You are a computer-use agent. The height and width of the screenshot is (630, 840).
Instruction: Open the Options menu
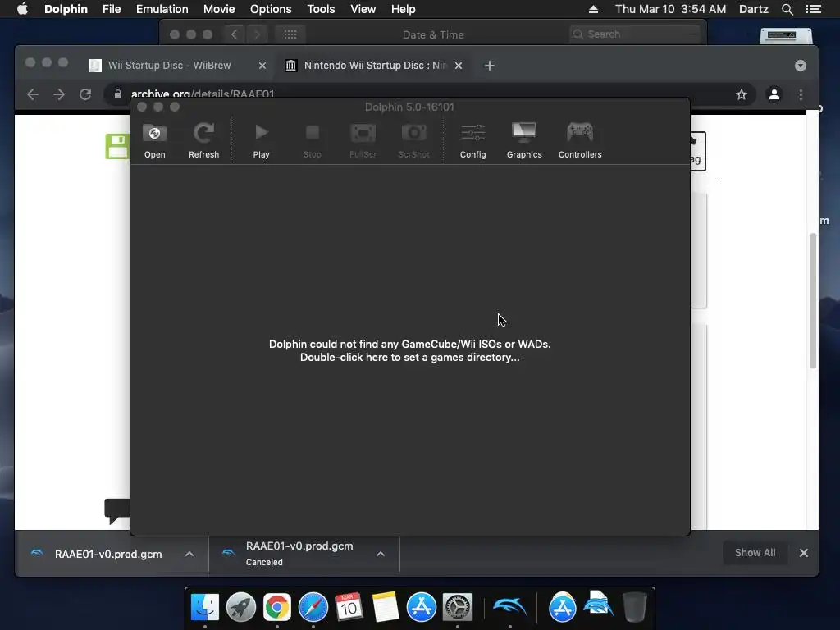[271, 9]
